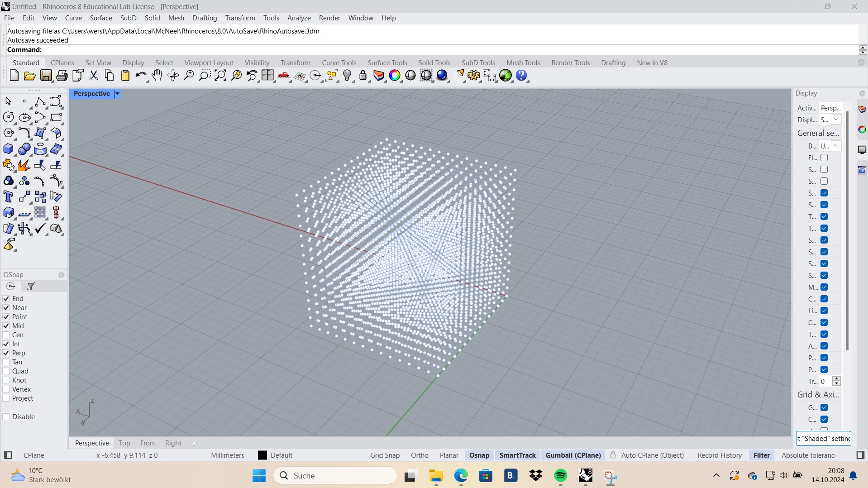Open the backface settings dropdown

836,146
